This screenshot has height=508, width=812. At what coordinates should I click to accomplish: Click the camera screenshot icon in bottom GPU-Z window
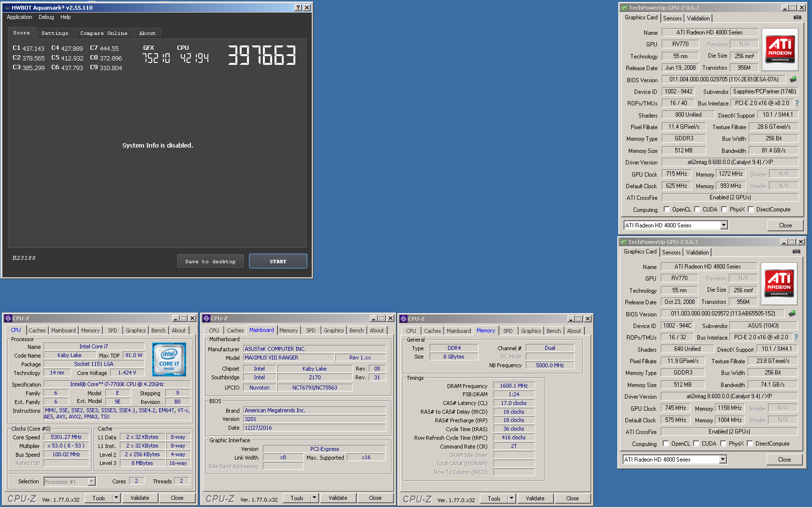point(796,252)
